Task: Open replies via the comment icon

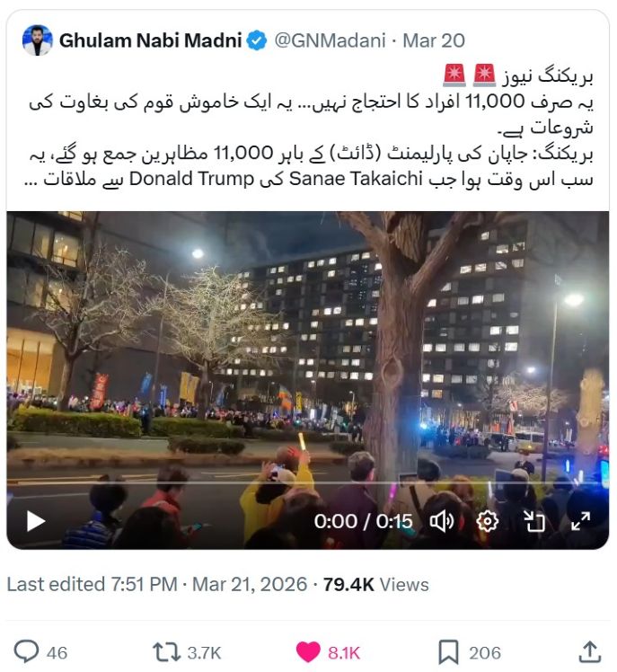Action: pyautogui.click(x=26, y=652)
